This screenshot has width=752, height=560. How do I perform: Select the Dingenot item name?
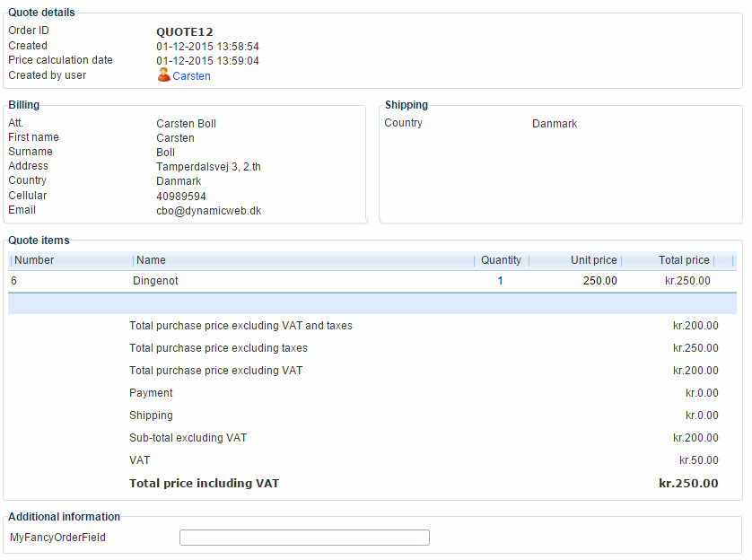point(155,281)
